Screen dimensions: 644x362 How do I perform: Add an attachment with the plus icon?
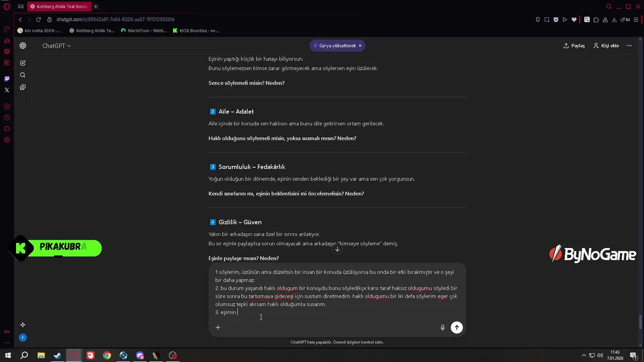pos(218,327)
